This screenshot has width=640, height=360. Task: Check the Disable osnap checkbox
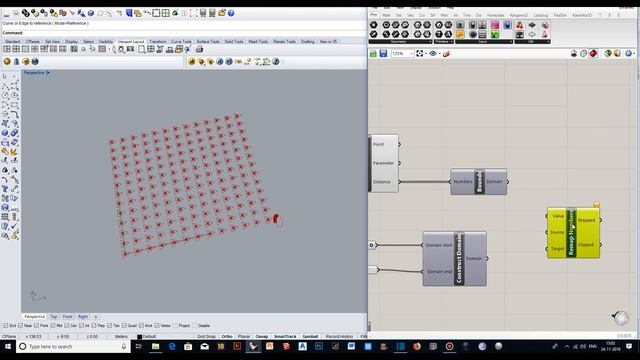pos(194,326)
